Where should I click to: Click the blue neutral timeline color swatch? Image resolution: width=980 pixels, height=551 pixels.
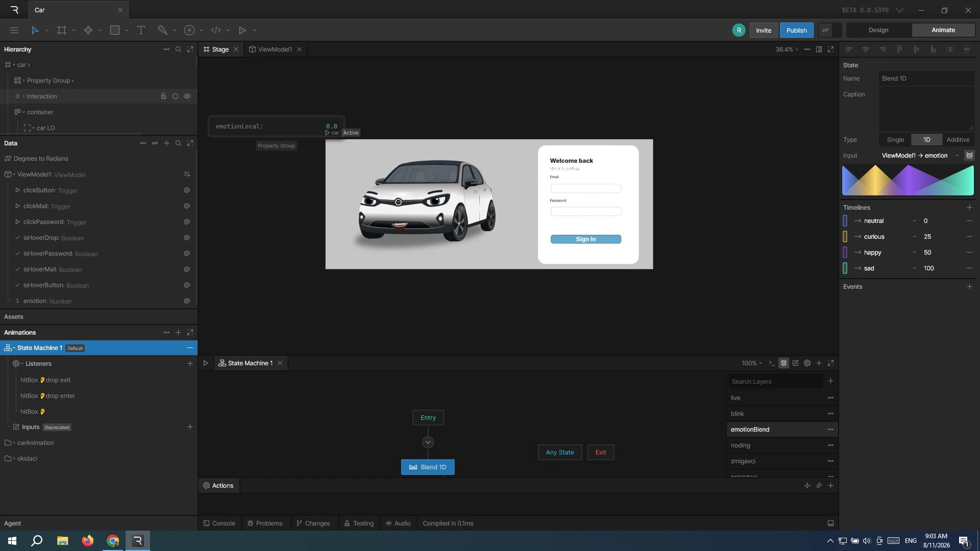point(845,221)
